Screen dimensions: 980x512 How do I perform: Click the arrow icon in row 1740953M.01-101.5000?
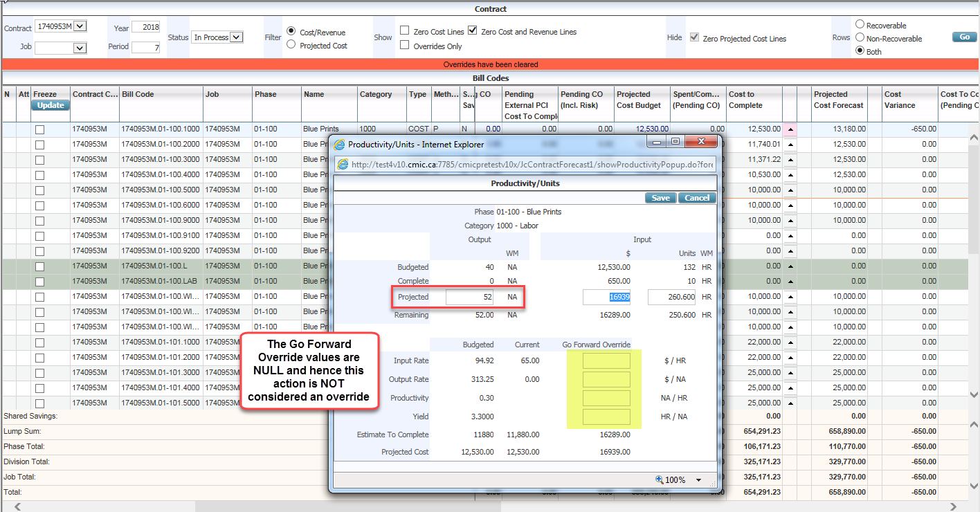tap(790, 403)
